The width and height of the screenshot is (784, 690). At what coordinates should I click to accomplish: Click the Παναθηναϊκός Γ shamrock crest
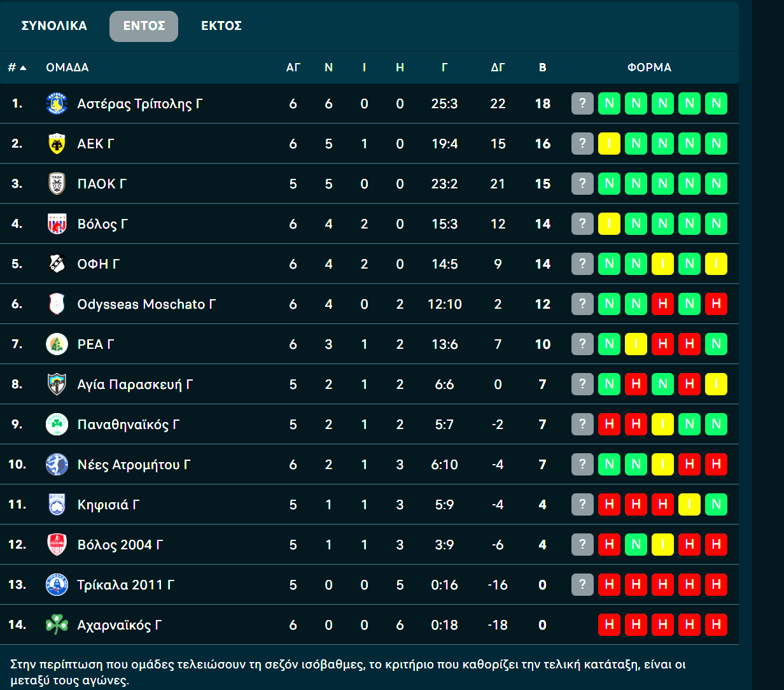[x=57, y=425]
